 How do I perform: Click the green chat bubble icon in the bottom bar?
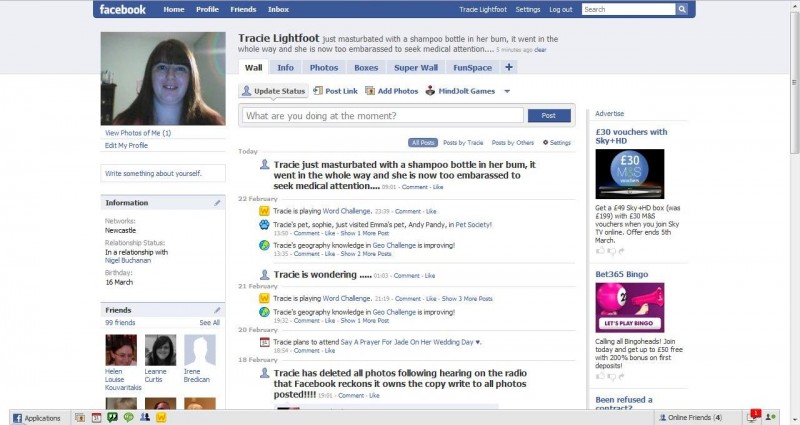tap(129, 417)
